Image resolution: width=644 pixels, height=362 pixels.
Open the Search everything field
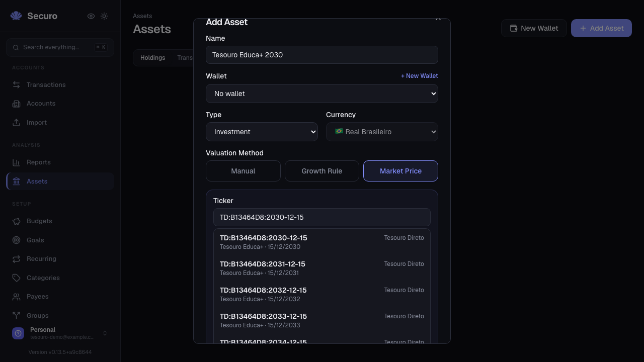(x=60, y=47)
